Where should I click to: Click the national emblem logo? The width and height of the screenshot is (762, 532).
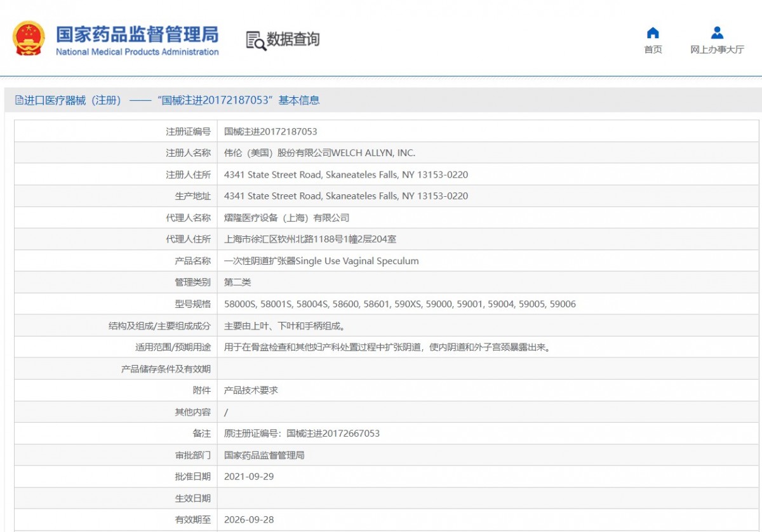click(x=29, y=38)
